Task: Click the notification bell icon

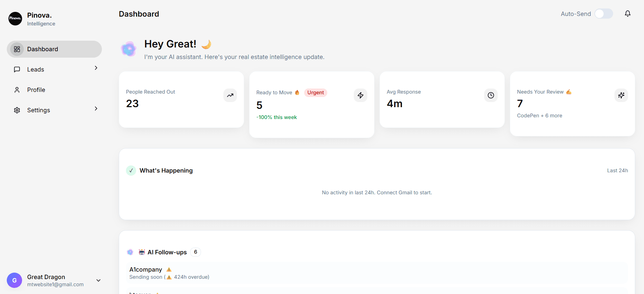Action: point(627,14)
